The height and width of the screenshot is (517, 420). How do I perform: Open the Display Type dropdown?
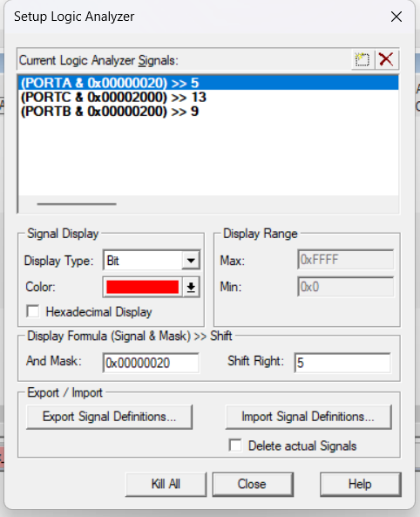pyautogui.click(x=191, y=261)
